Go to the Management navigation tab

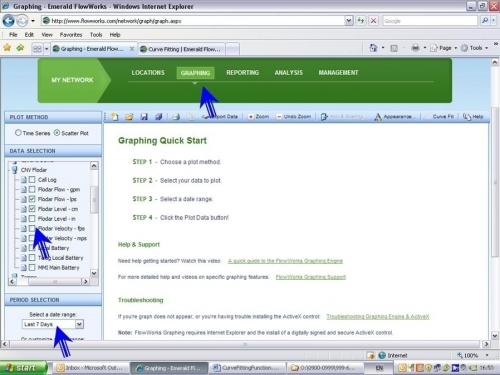338,73
